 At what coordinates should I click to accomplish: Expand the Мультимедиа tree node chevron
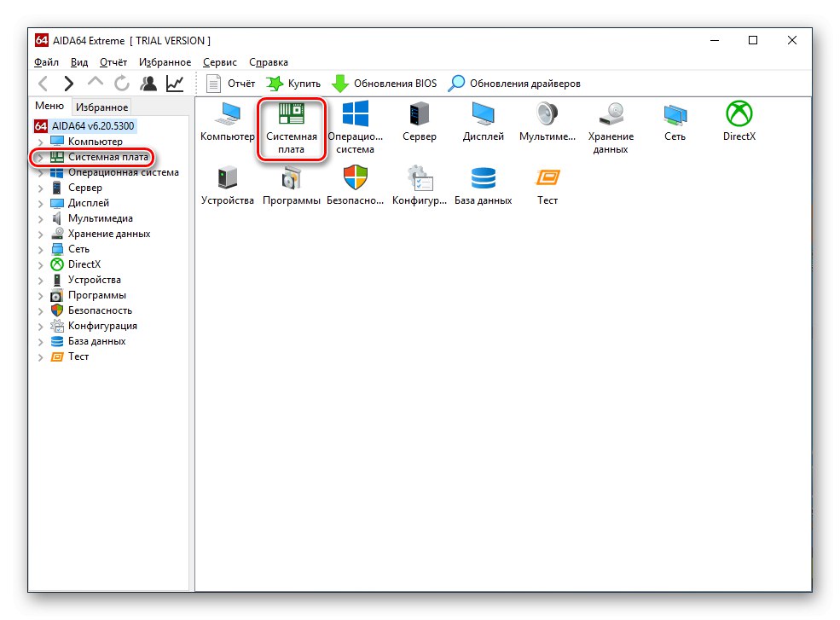pyautogui.click(x=41, y=218)
